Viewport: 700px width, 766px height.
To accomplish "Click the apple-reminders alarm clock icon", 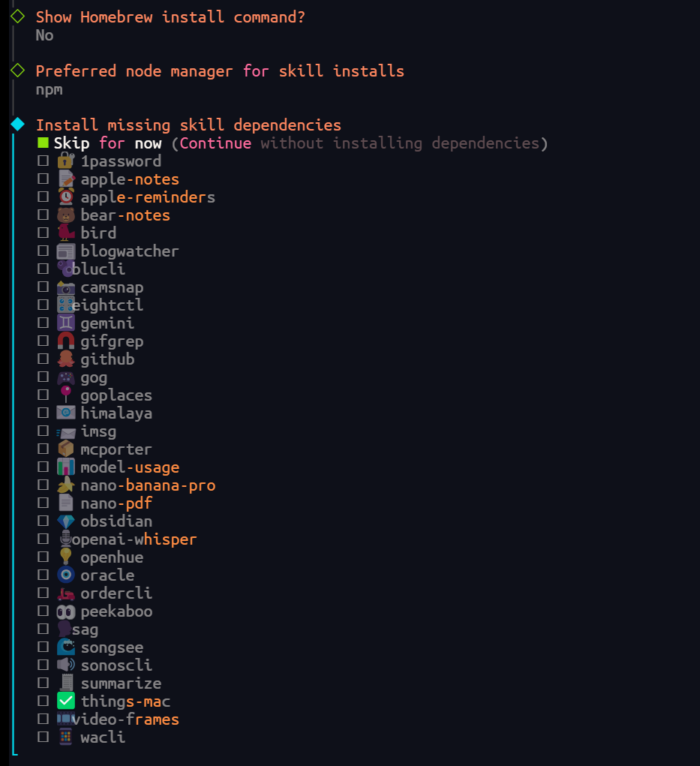I will click(x=66, y=197).
